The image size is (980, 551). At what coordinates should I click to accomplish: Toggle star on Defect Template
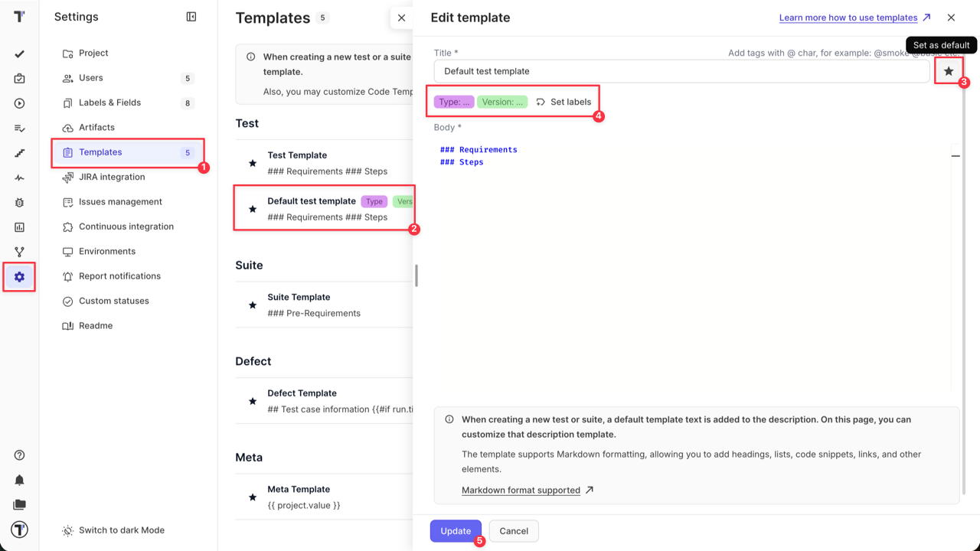click(253, 401)
